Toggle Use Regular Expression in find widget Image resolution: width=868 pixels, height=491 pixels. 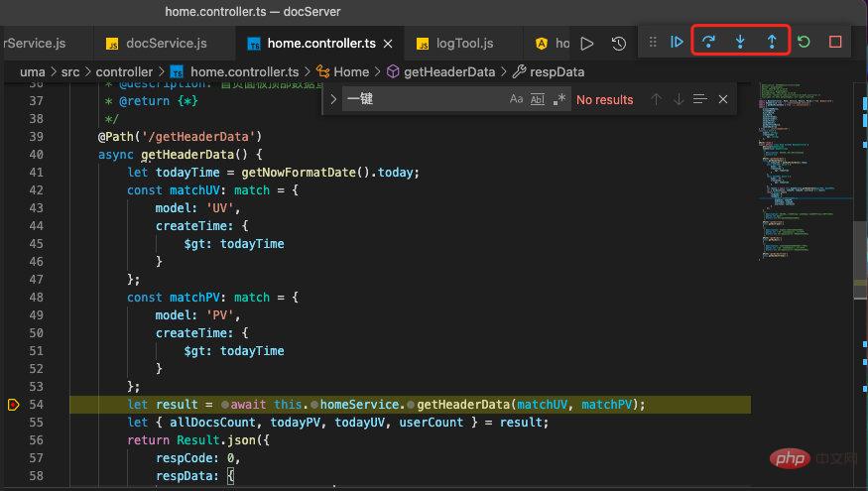559,99
